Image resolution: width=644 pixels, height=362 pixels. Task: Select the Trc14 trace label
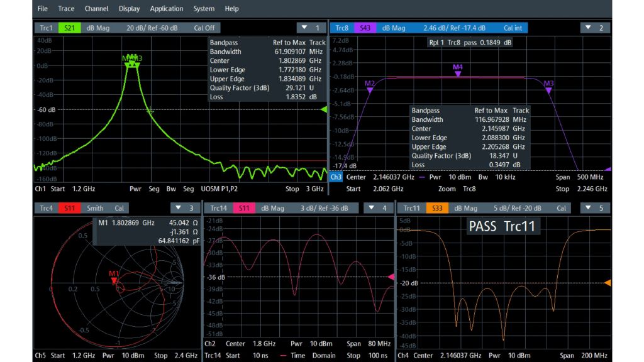point(218,208)
